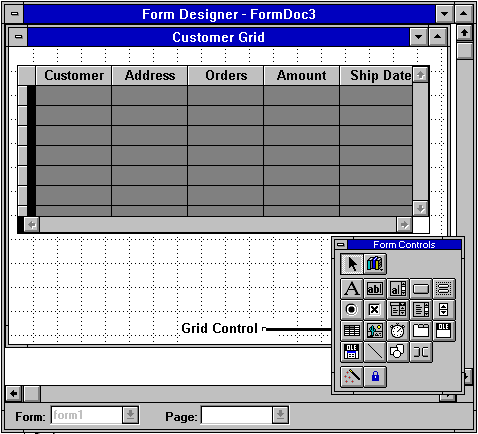Open the Form dropdown arrow
Viewport: 478px width, 434px height.
[x=130, y=415]
